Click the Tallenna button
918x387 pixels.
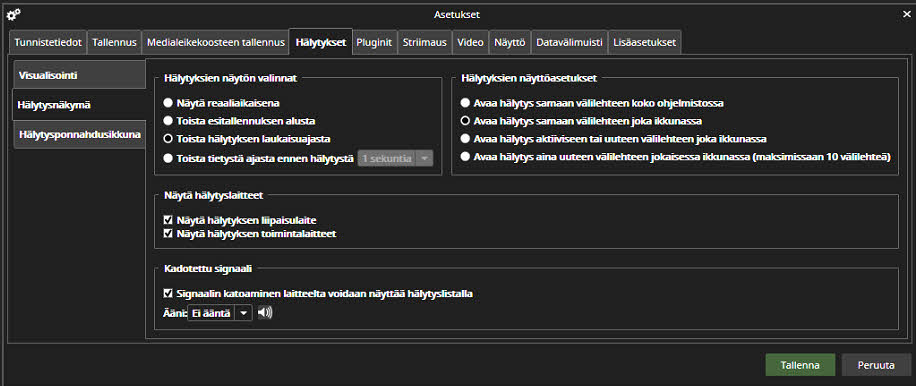800,365
